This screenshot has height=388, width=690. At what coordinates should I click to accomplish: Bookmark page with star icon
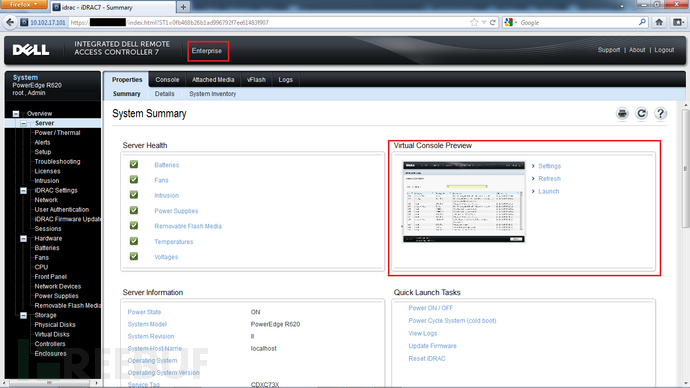pos(474,22)
